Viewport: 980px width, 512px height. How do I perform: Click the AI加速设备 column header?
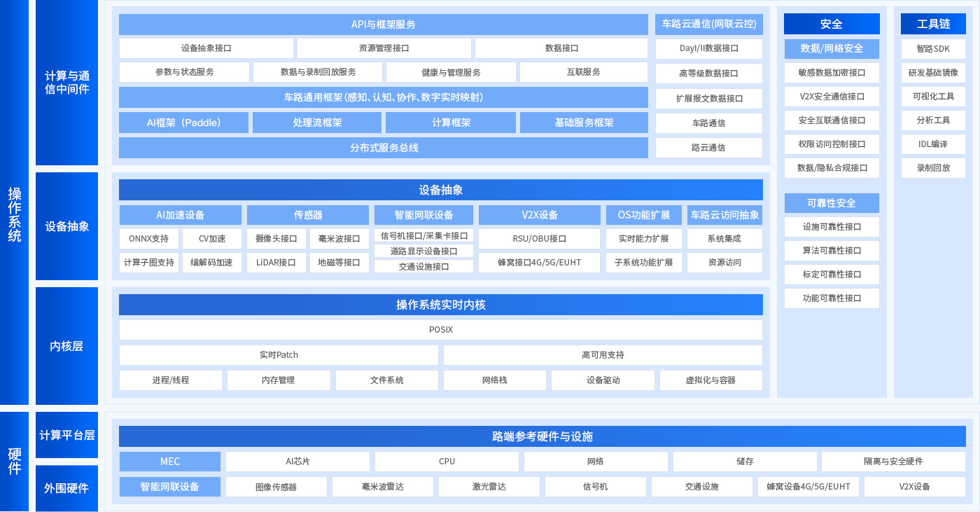[x=181, y=215]
